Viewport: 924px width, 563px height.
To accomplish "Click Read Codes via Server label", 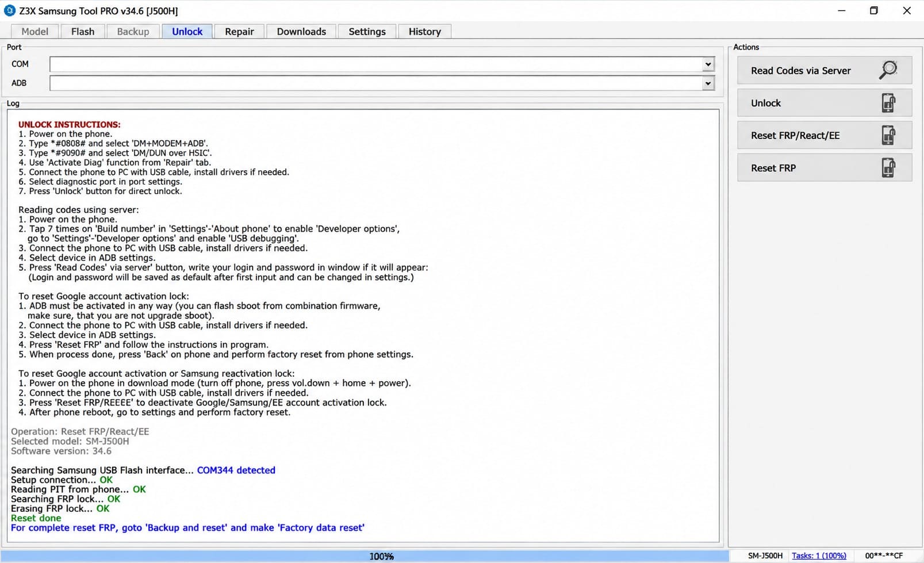I will [x=800, y=71].
